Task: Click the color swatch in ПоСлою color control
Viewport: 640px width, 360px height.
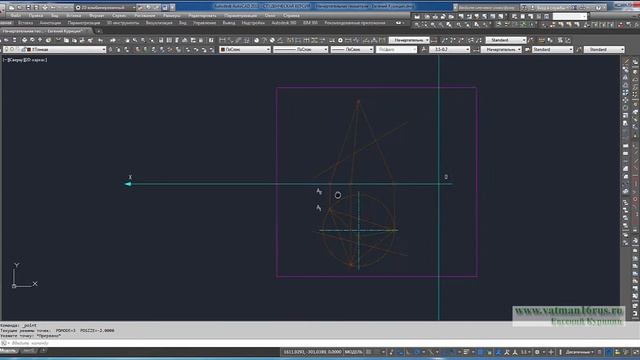Action: [x=223, y=49]
